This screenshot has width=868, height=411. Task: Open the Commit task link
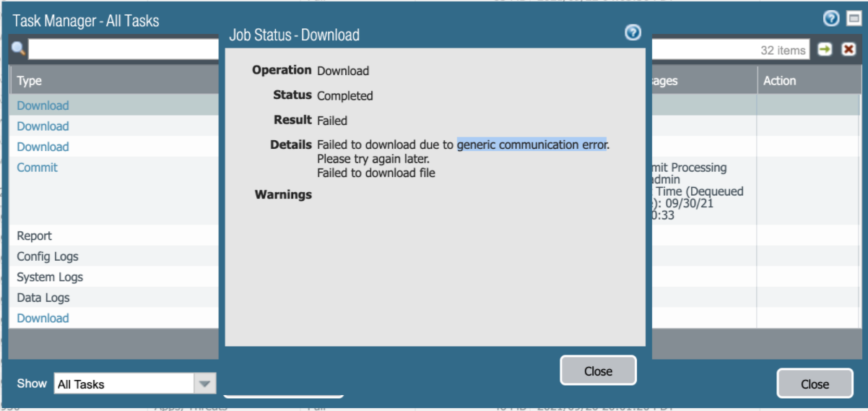[x=37, y=168]
